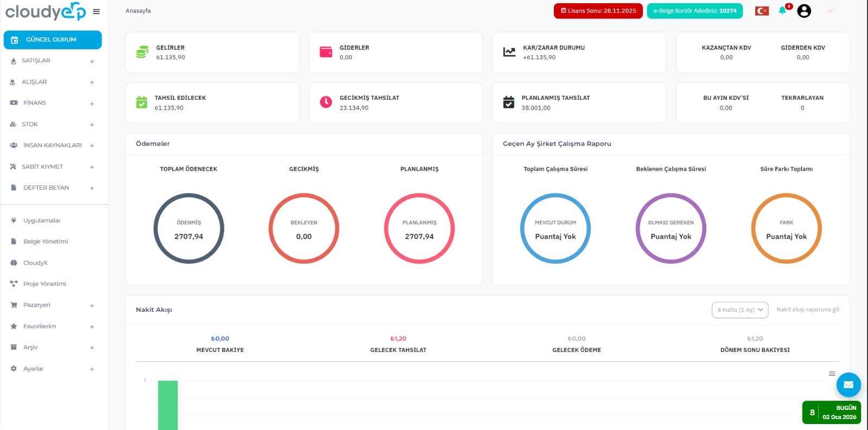Viewport: 868px width, 430px height.
Task: Expand the Satışlar menu with plus sign
Action: (92, 61)
